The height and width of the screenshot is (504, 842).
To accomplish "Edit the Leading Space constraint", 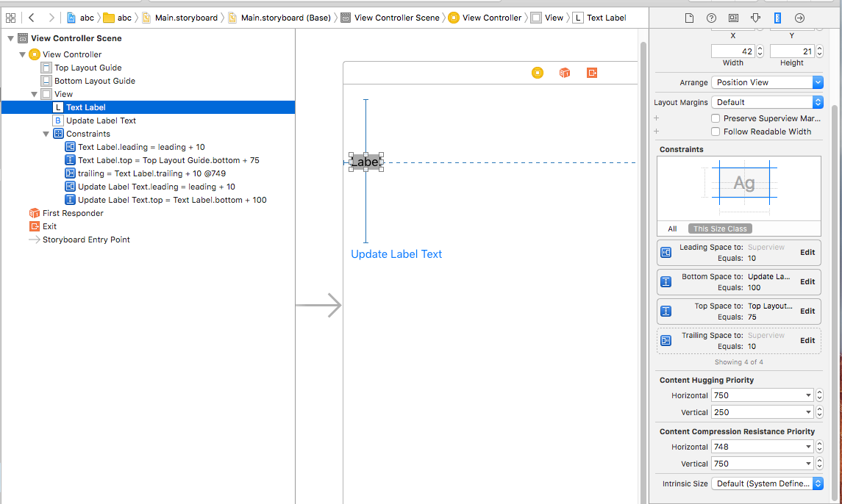I will point(807,252).
